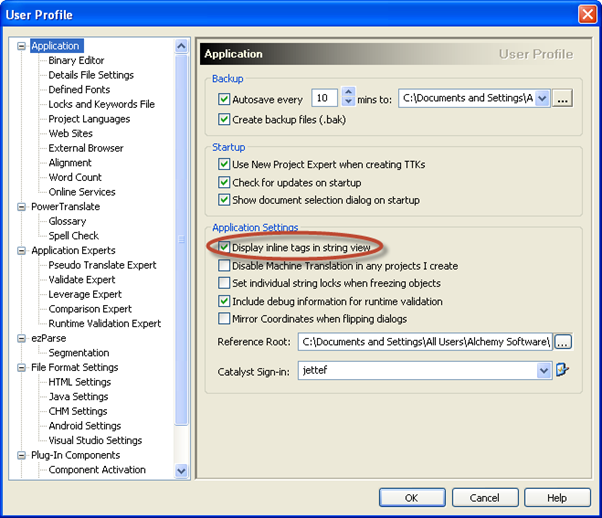Select Project Languages
The height and width of the screenshot is (518, 602).
click(89, 119)
